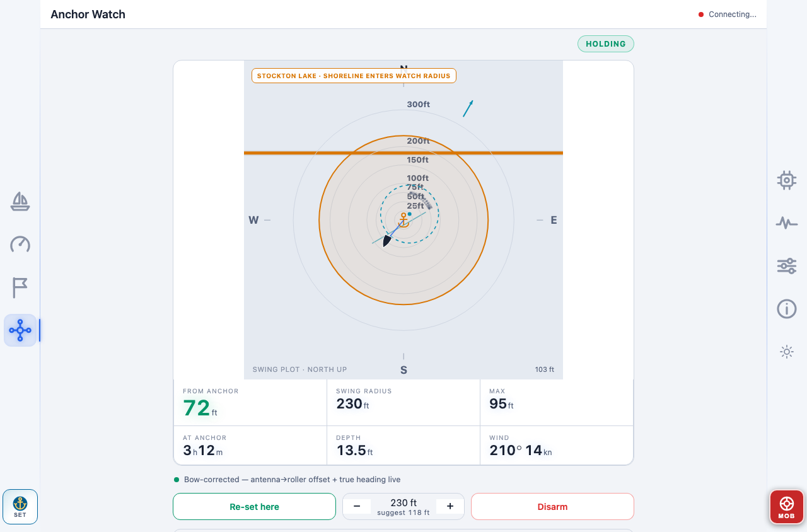Click the 300ft ring label
Image resolution: width=807 pixels, height=532 pixels.
pyautogui.click(x=418, y=104)
